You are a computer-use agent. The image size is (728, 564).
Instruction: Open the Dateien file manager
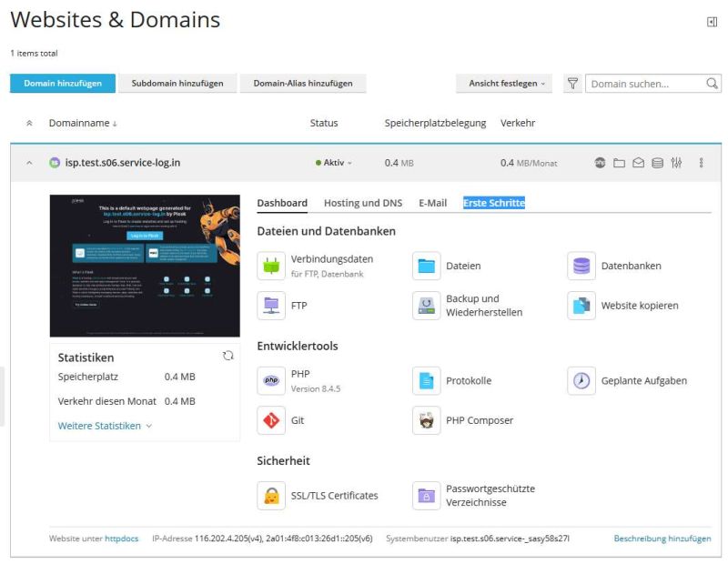pos(447,266)
